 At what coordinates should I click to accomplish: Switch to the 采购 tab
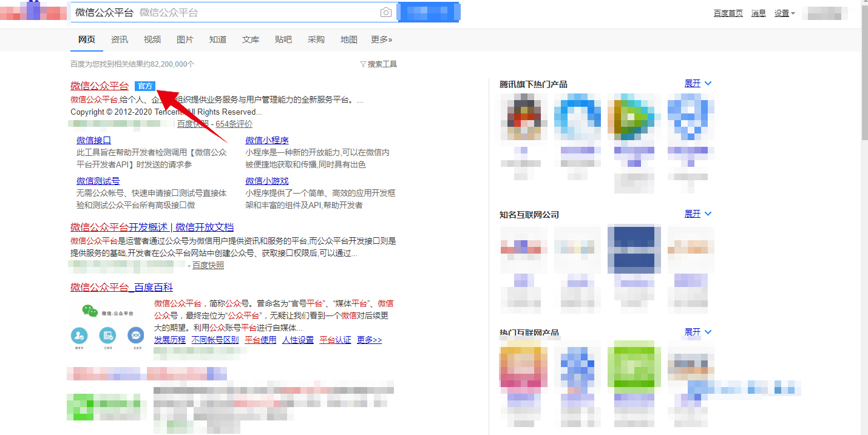coord(316,39)
